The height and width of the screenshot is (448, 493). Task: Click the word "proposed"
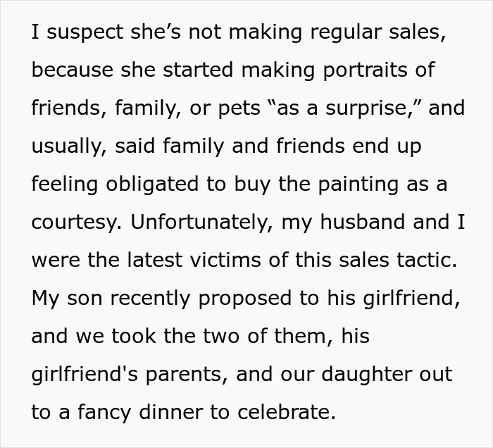(245, 298)
